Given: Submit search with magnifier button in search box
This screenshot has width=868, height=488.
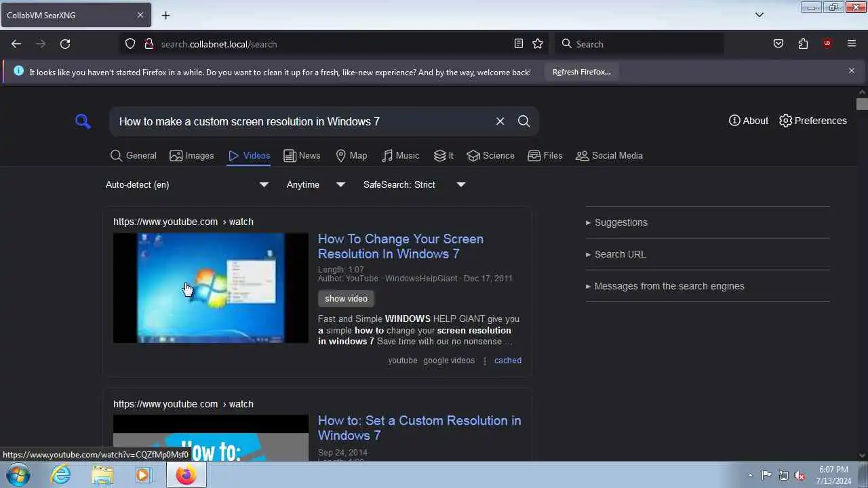Looking at the screenshot, I should click(524, 121).
